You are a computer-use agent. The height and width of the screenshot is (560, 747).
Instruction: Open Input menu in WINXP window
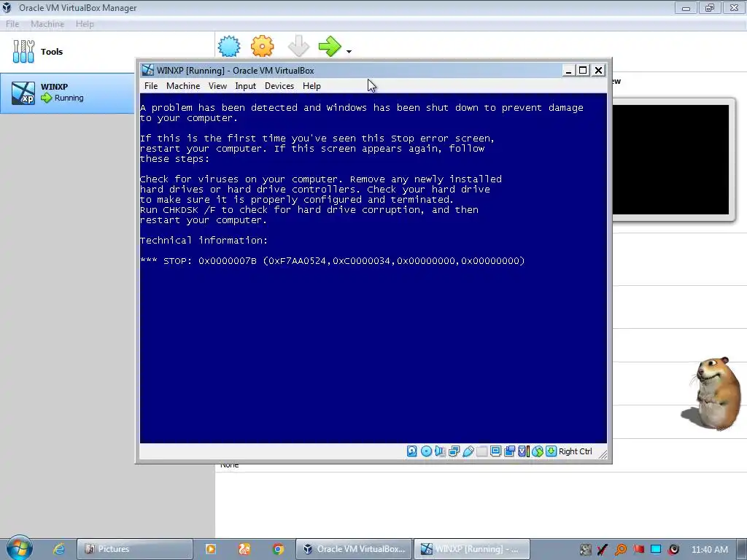click(x=245, y=86)
